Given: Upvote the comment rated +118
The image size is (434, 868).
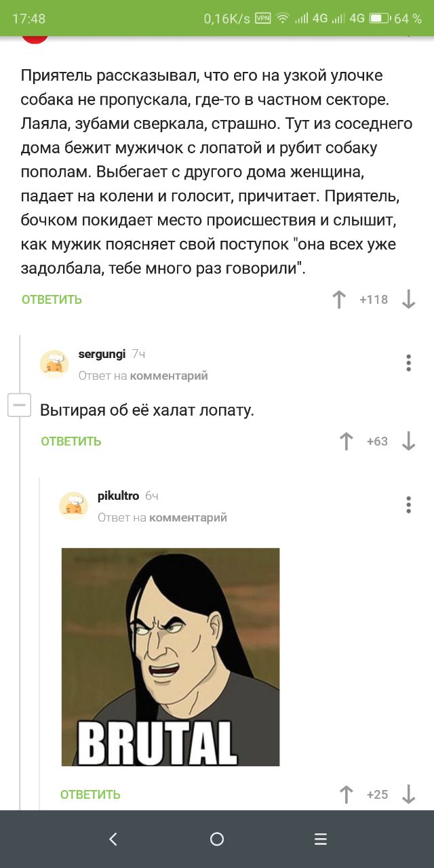Looking at the screenshot, I should coord(339,300).
